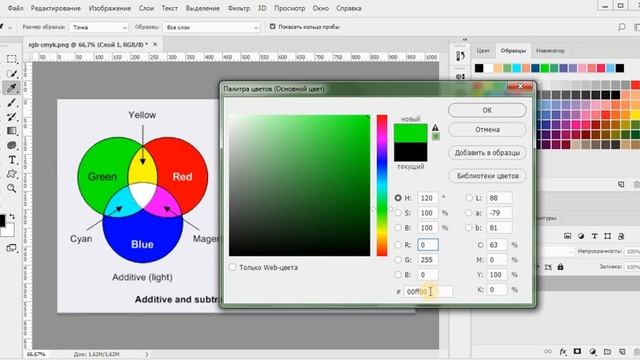640x360 pixels.
Task: Create new adjustment layer icon
Action: (593, 351)
